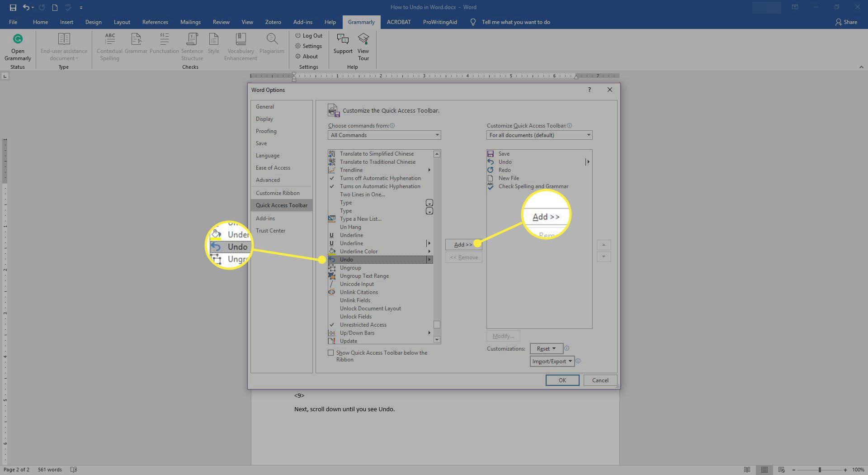
Task: Click the commands list scrollbar down arrow
Action: [437, 339]
